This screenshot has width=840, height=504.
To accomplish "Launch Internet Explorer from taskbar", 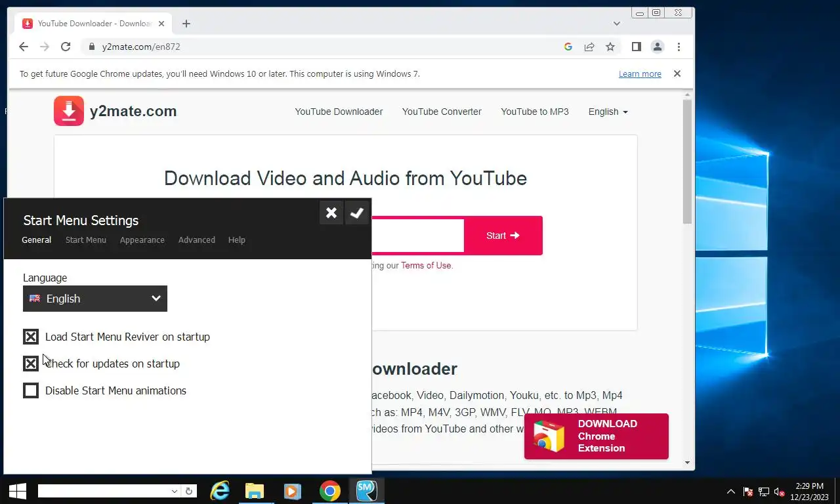I will tap(219, 491).
